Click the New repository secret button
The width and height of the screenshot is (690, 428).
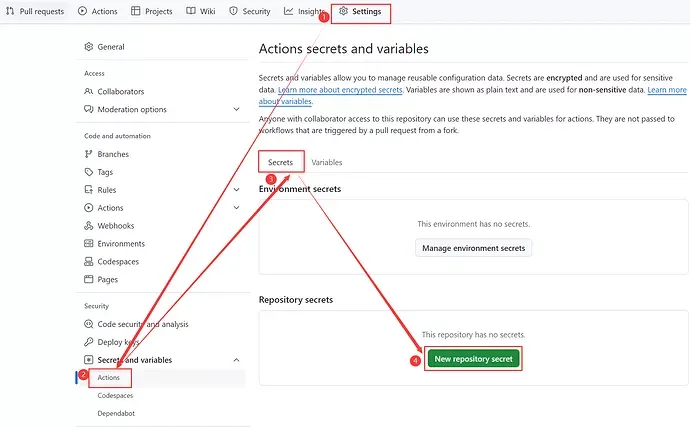[473, 358]
